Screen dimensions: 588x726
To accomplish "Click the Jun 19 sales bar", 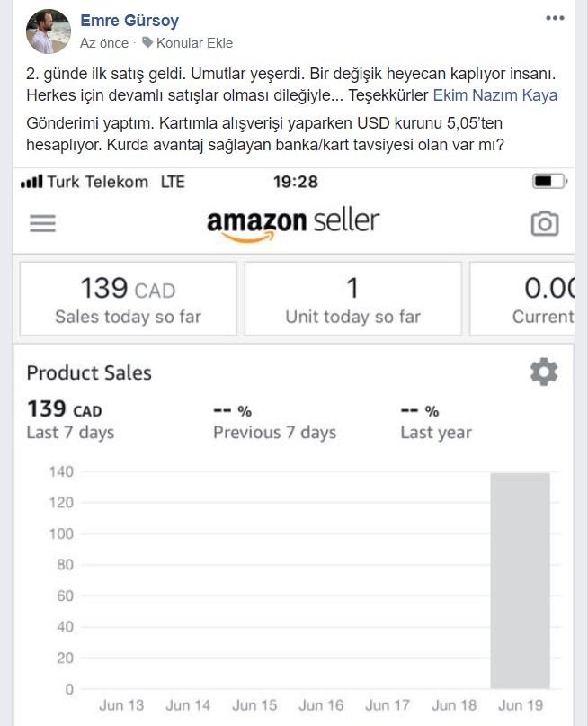I will point(520,580).
